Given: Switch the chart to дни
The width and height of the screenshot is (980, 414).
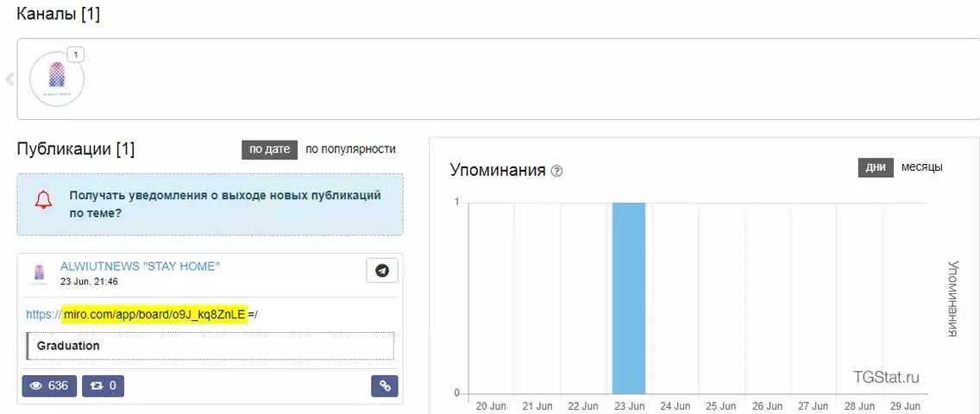Looking at the screenshot, I should coord(876,167).
